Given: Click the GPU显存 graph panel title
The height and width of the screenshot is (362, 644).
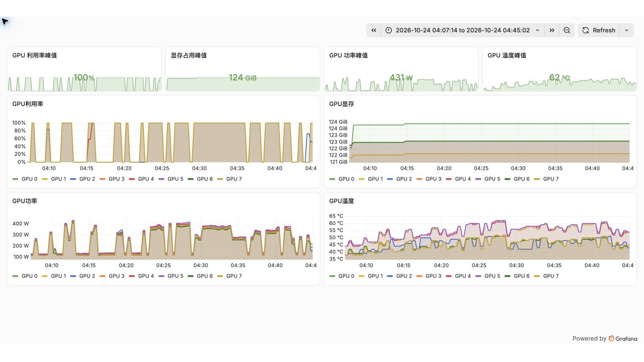Looking at the screenshot, I should 341,104.
